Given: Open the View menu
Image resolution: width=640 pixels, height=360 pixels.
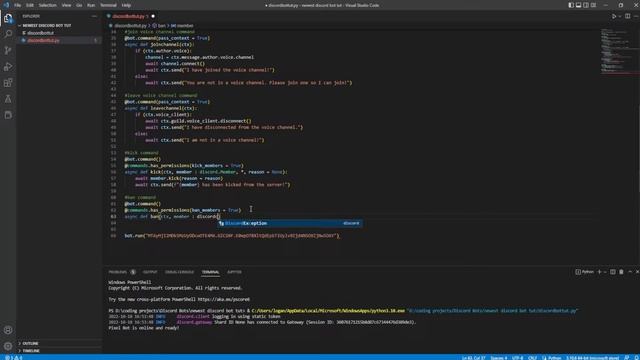Looking at the screenshot, I should pyautogui.click(x=67, y=5).
